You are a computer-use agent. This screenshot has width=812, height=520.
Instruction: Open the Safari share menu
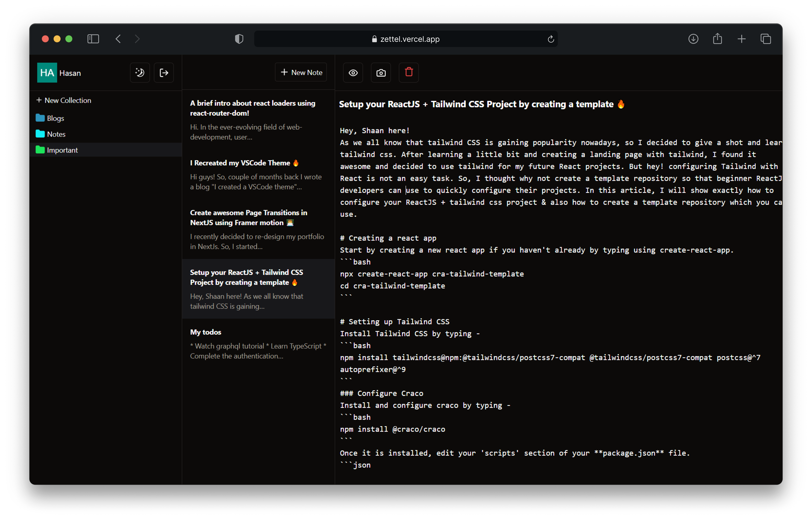[717, 39]
